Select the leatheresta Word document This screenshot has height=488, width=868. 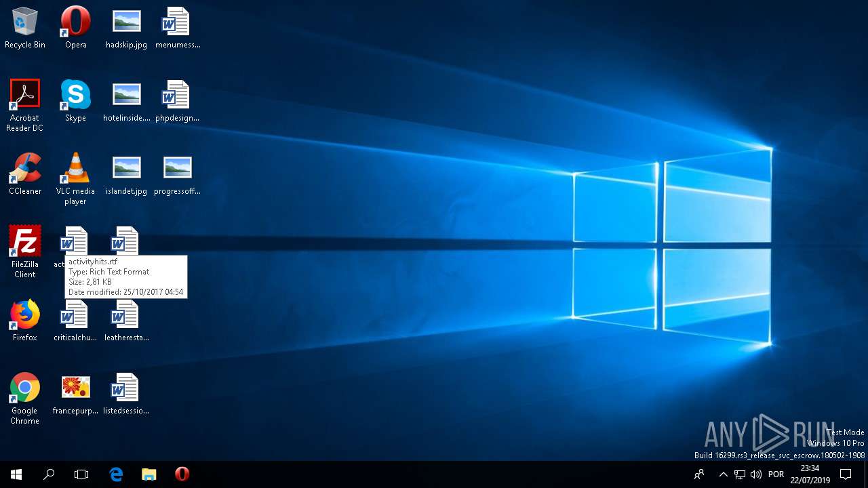[x=126, y=321]
